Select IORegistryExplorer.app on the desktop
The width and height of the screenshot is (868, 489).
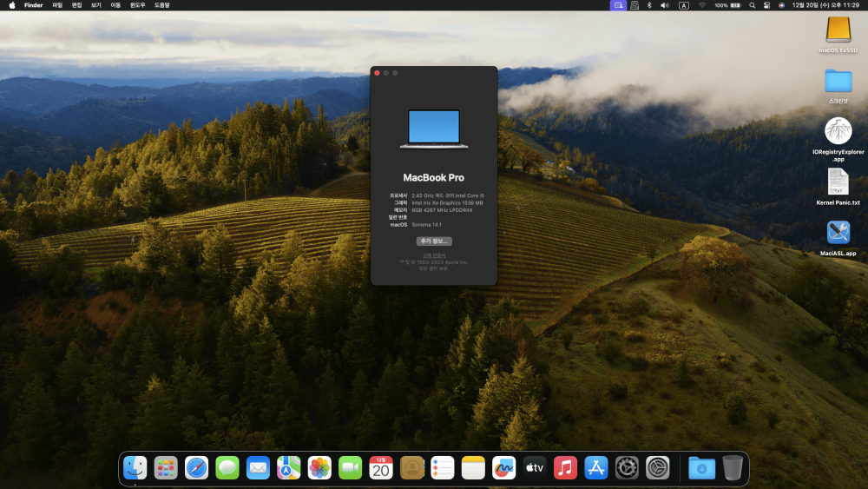pyautogui.click(x=838, y=131)
